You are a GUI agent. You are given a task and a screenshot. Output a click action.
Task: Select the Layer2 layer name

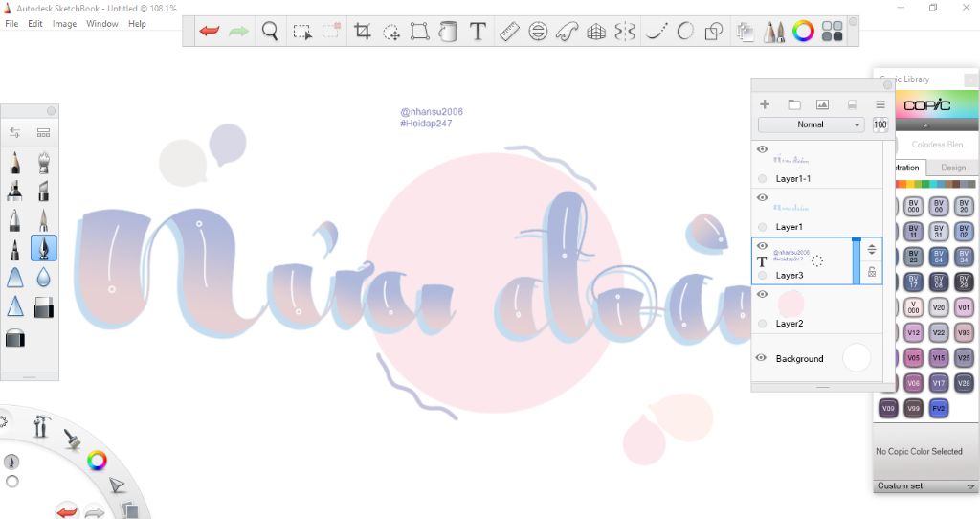790,324
